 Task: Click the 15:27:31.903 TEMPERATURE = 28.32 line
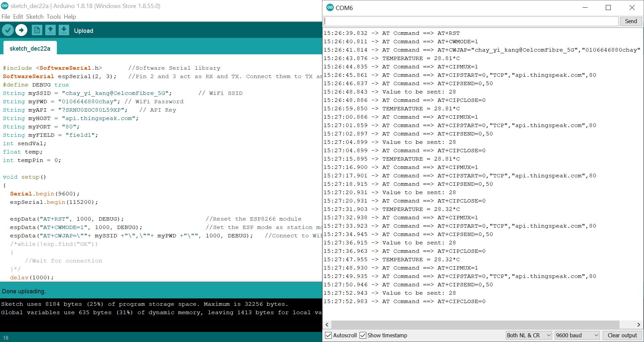pos(391,209)
